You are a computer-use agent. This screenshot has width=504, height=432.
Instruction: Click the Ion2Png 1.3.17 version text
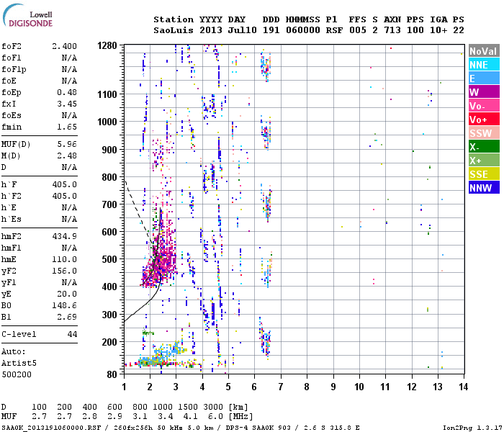pyautogui.click(x=472, y=428)
